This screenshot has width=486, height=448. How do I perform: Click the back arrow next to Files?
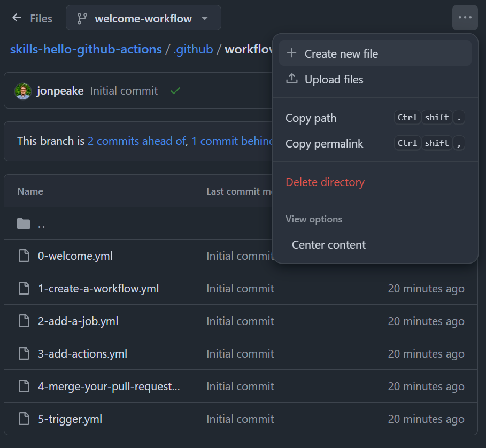(x=17, y=18)
